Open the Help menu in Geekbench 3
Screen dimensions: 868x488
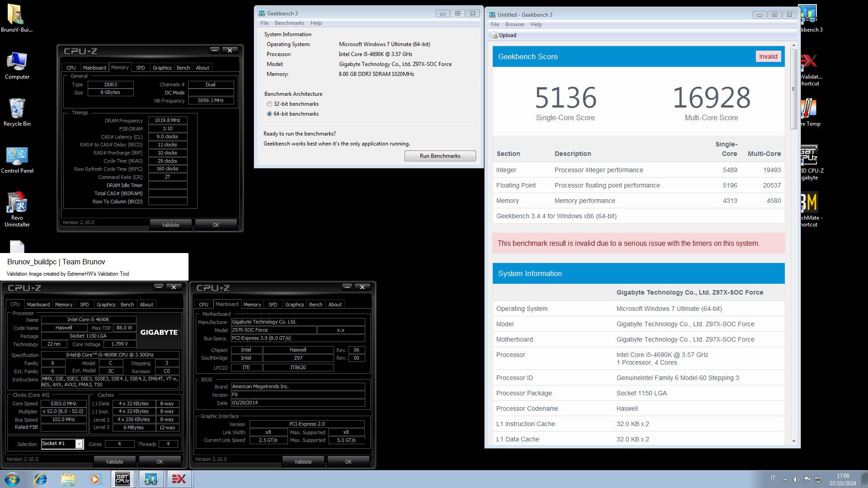(316, 23)
